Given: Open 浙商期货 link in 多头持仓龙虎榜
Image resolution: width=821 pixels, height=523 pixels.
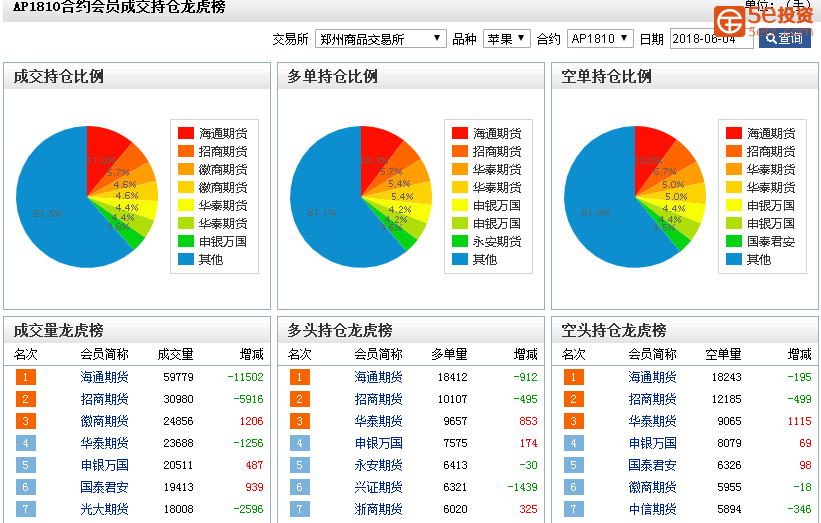Looking at the screenshot, I should pyautogui.click(x=378, y=509).
